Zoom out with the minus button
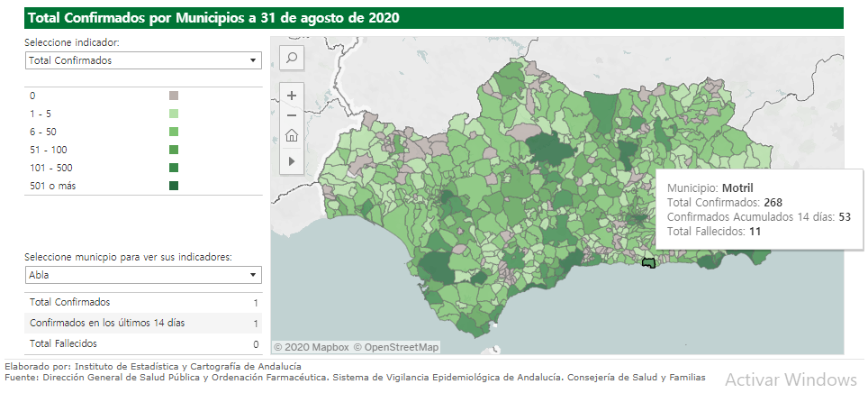The height and width of the screenshot is (393, 868). pos(292,115)
